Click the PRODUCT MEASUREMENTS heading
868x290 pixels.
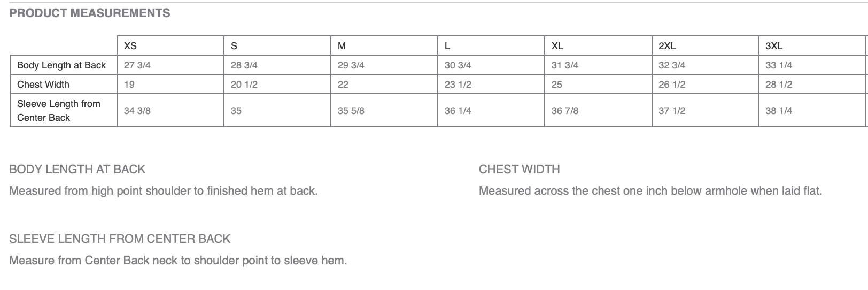[90, 13]
